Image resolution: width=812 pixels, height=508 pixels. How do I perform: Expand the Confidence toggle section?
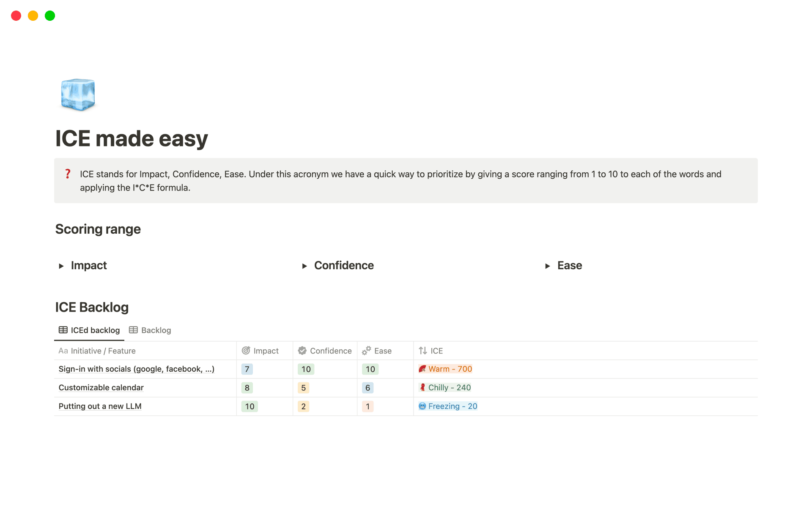pyautogui.click(x=304, y=266)
